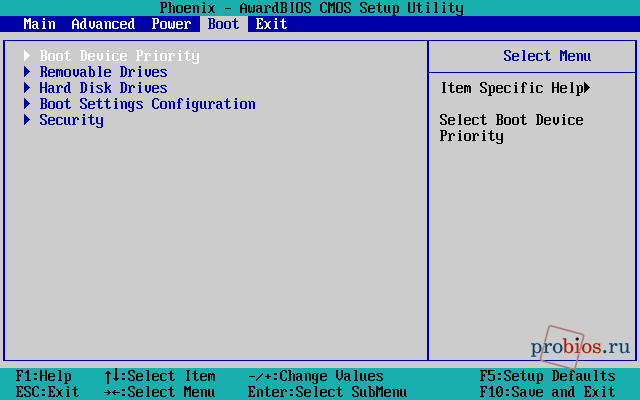Screen dimensions: 640x400
Task: Click Enter:Select SubMenu hint
Action: coord(327,392)
